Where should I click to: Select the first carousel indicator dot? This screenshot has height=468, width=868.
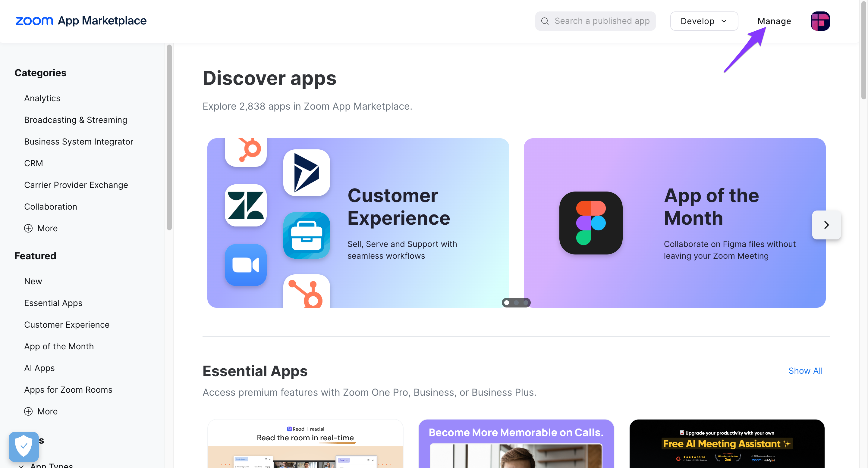tap(506, 303)
